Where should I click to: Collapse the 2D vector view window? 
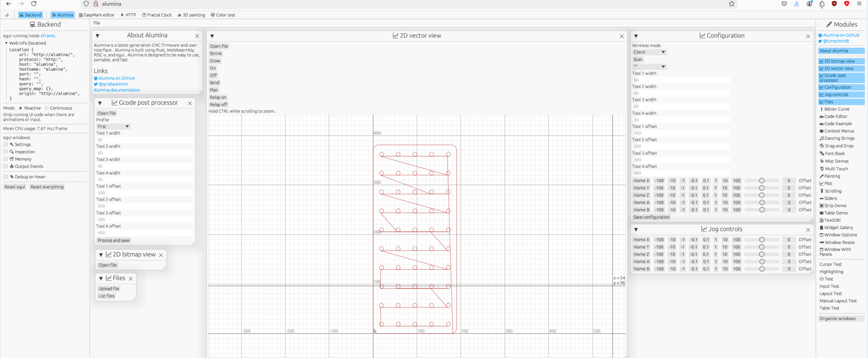(x=212, y=36)
